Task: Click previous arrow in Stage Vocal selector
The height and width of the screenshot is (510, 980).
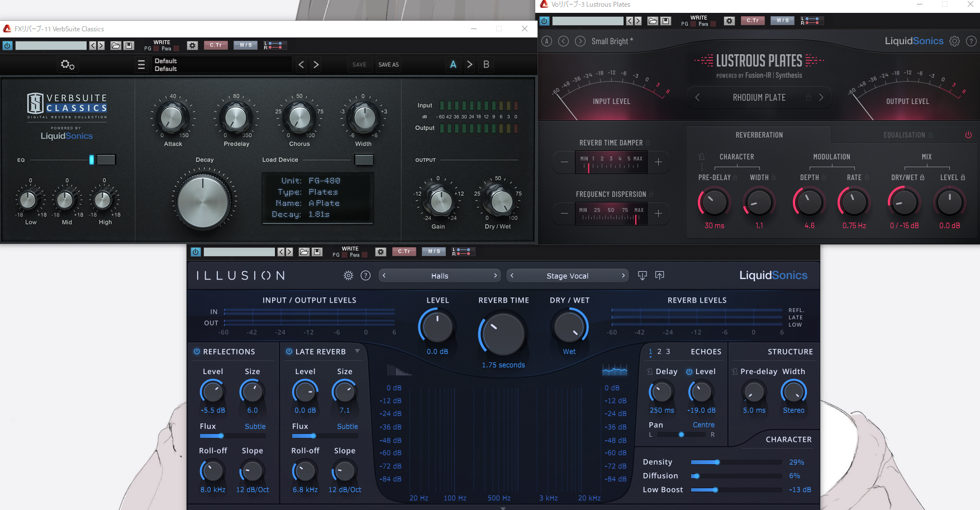Action: coord(512,275)
